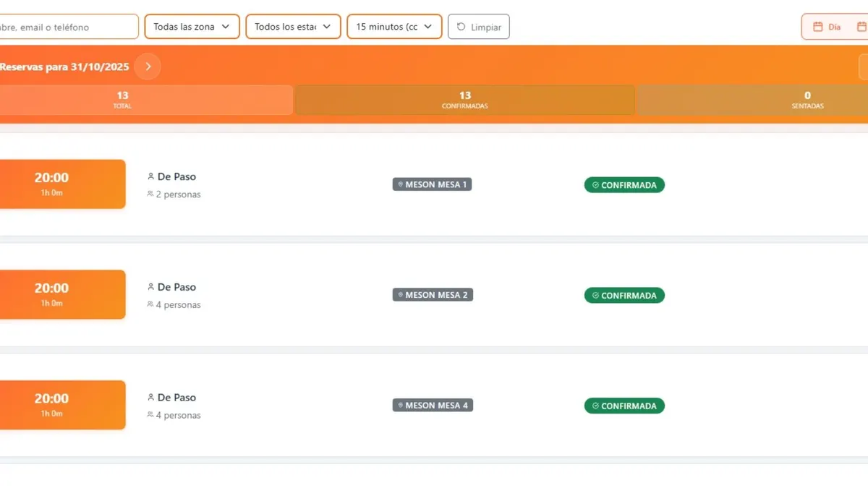Click the group icon beside '4 personas', Mesa 2 row
Image resolution: width=868 pixels, height=488 pixels.
coord(150,305)
